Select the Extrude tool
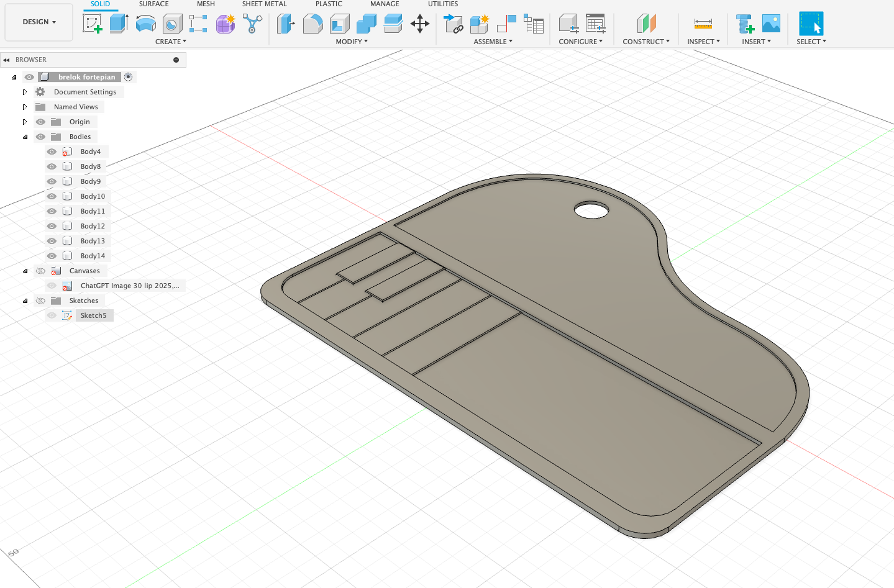Image resolution: width=894 pixels, height=588 pixels. [119, 24]
